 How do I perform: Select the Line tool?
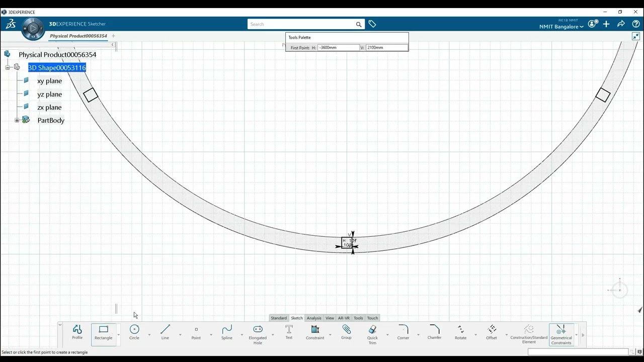pos(165,333)
